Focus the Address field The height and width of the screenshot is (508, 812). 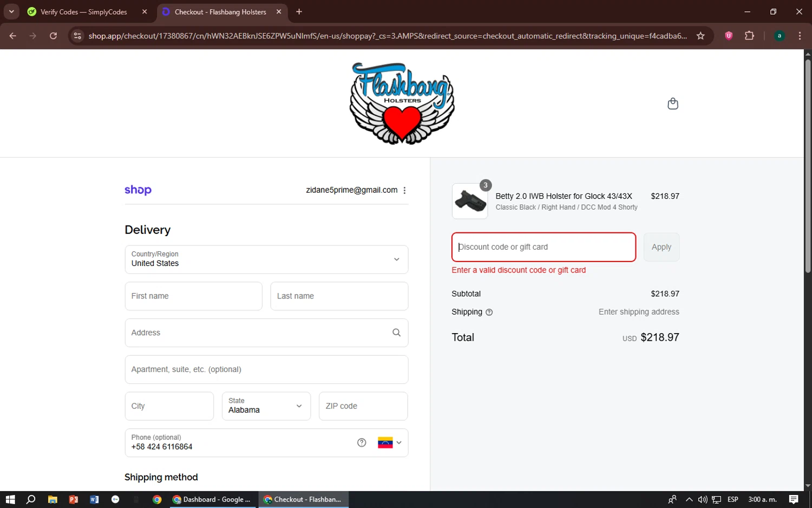[266, 333]
